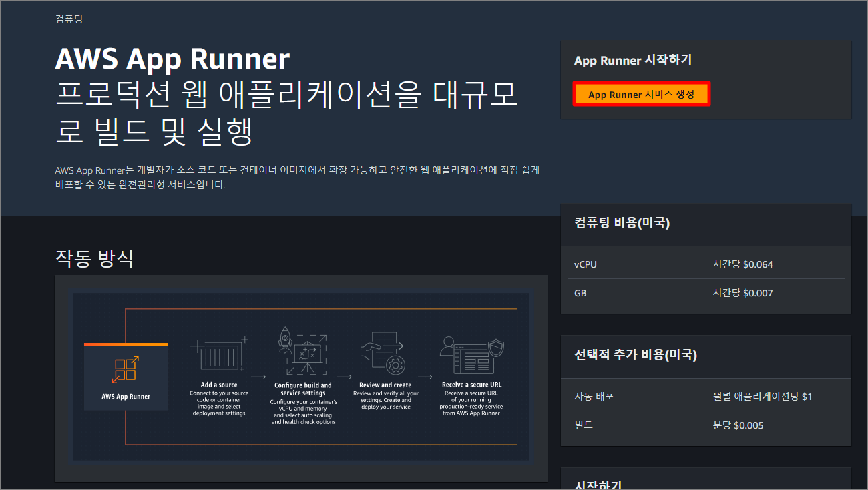Click the AWS App Runner main heading
This screenshot has width=868, height=490.
172,59
